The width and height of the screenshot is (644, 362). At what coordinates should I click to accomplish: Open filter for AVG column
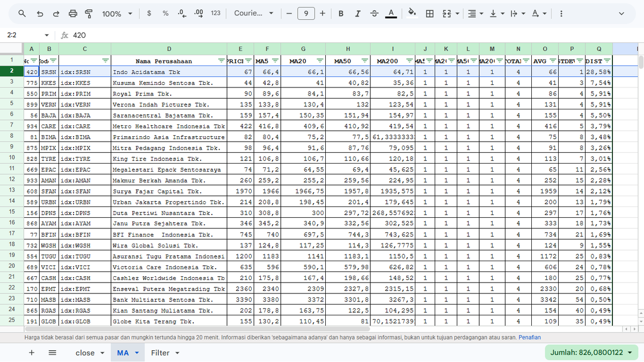coord(552,61)
